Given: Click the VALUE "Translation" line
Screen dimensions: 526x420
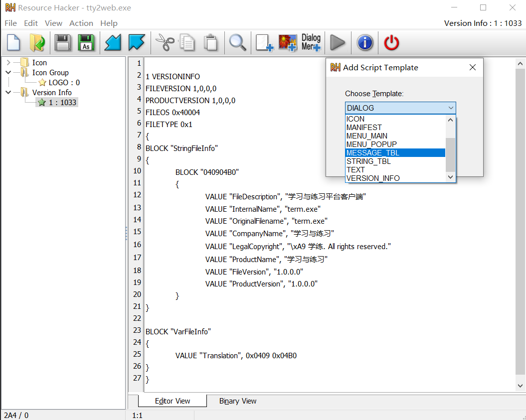Looking at the screenshot, I should pyautogui.click(x=236, y=356).
